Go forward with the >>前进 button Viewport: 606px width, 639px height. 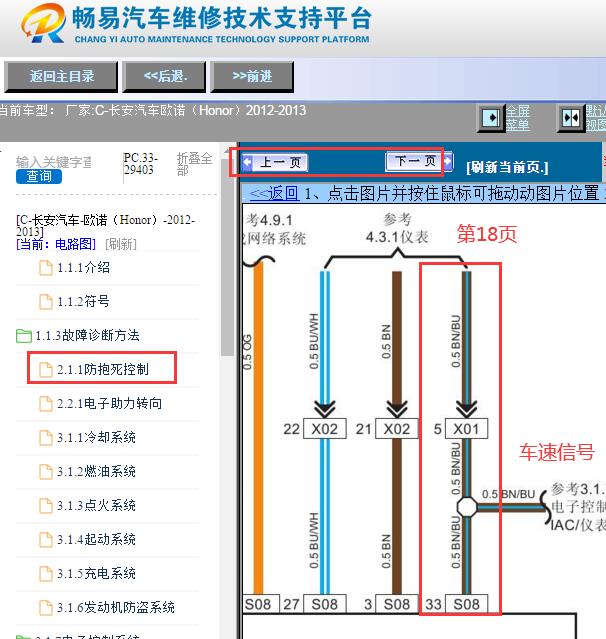(252, 77)
